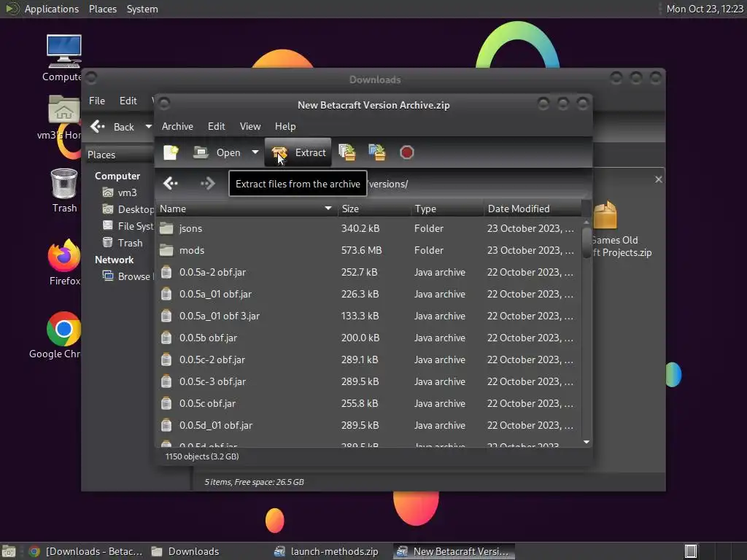
Task: Select 0.0.5a_01 obf 3.jar file icon
Action: click(x=166, y=316)
